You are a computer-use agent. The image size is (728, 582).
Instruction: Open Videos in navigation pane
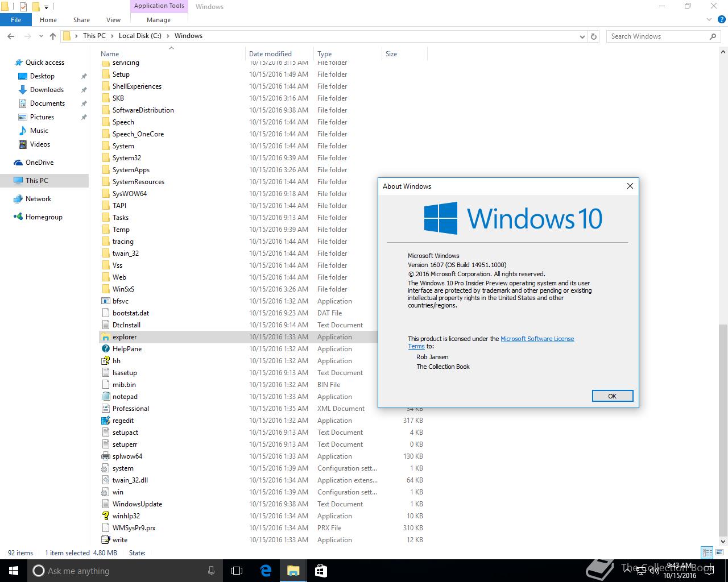(40, 144)
